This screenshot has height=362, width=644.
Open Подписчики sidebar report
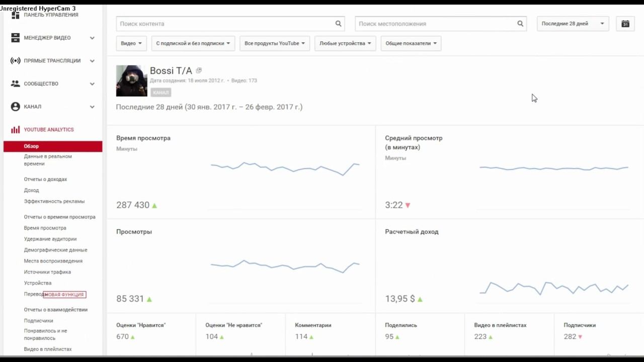(38, 321)
